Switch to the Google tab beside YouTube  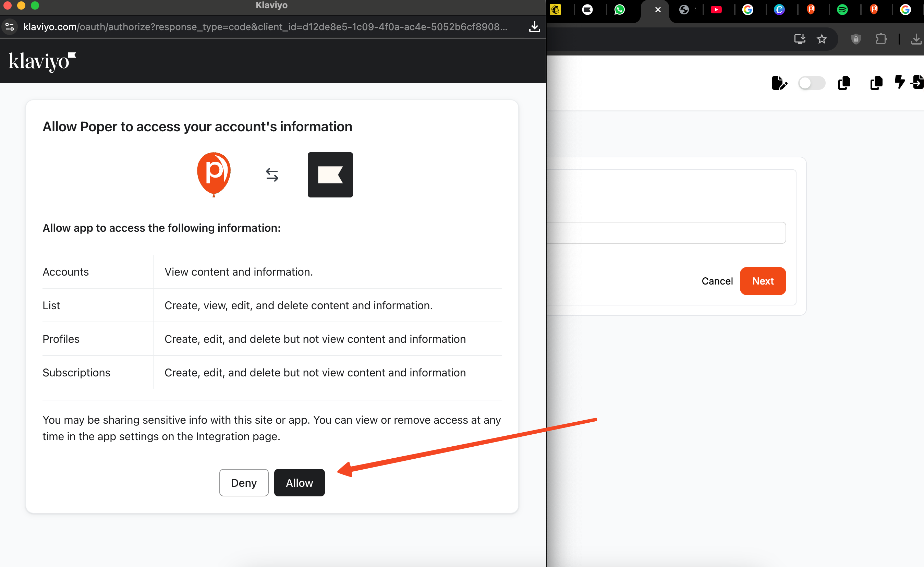pos(748,10)
